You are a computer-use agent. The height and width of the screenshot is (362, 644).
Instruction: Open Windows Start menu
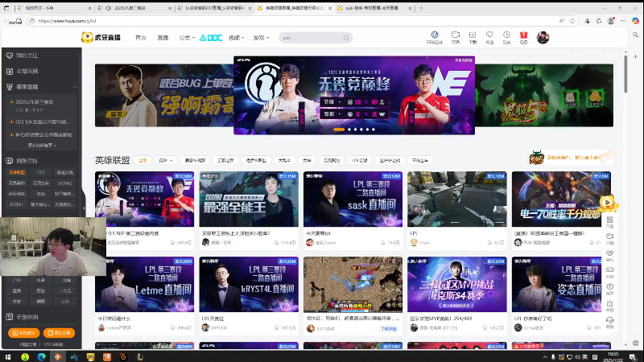(8, 356)
